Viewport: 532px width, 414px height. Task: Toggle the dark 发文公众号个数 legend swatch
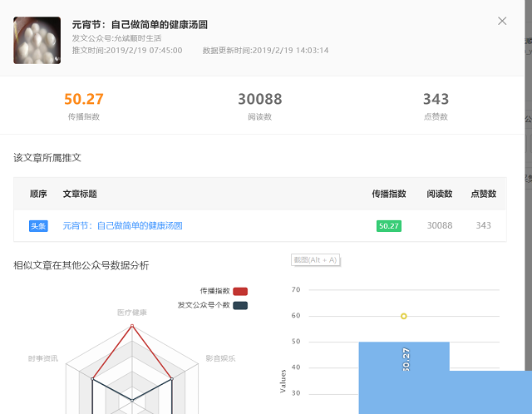click(240, 305)
